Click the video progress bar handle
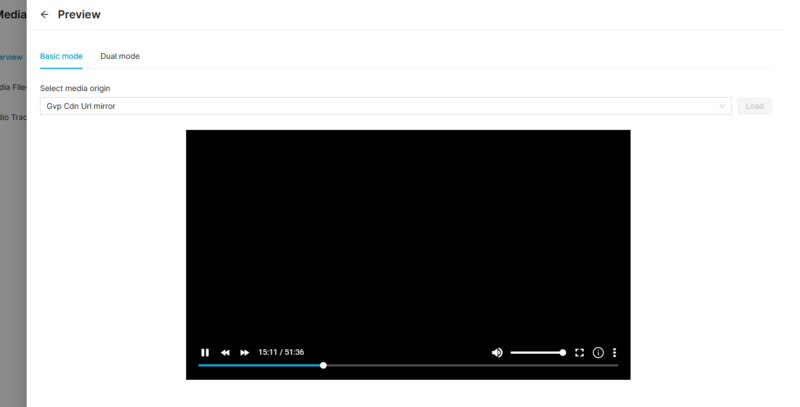The image size is (800, 407). (323, 365)
